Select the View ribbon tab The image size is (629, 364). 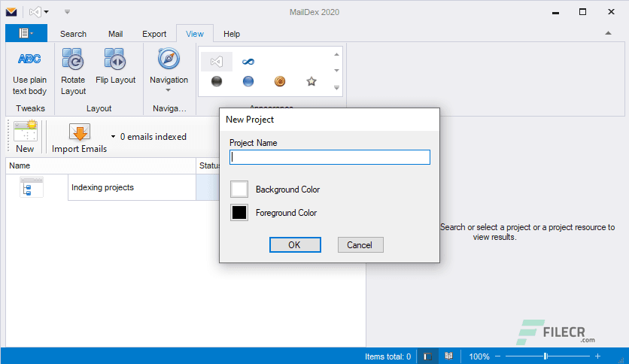click(195, 34)
